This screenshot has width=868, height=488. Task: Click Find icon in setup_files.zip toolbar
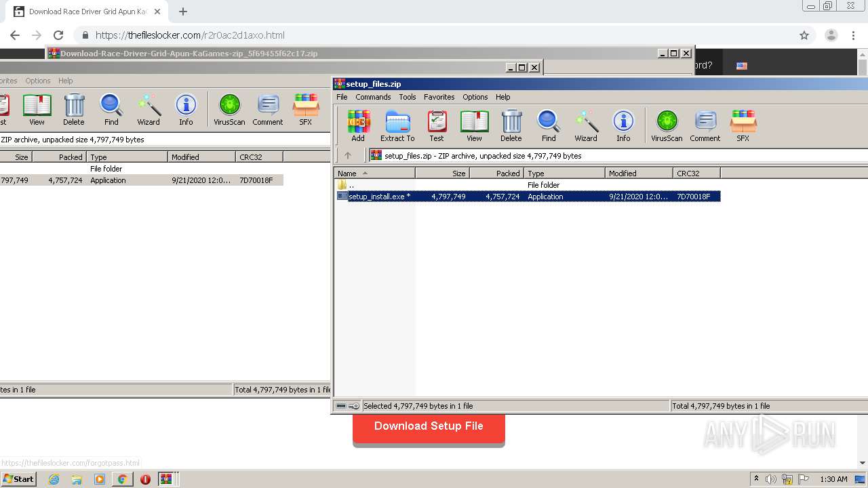pos(549,126)
